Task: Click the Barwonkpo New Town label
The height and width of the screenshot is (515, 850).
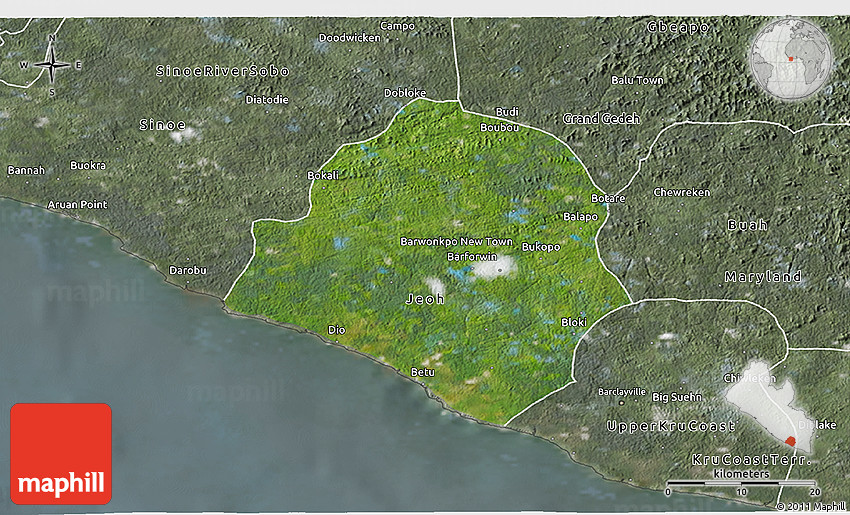Action: tap(456, 242)
